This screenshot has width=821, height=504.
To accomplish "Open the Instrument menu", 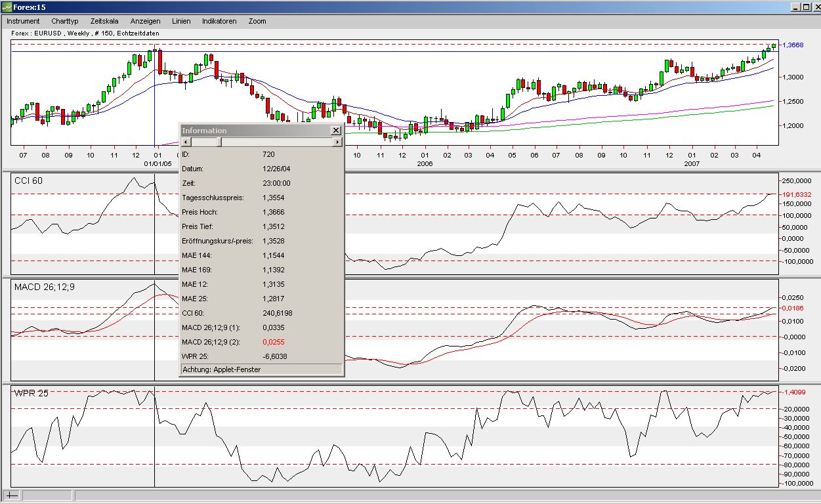I will [23, 21].
